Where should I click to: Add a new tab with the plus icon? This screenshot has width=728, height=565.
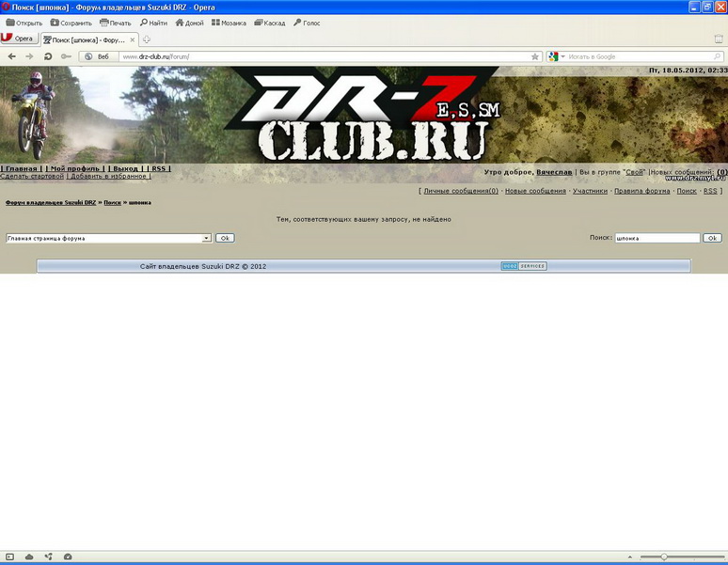[147, 39]
